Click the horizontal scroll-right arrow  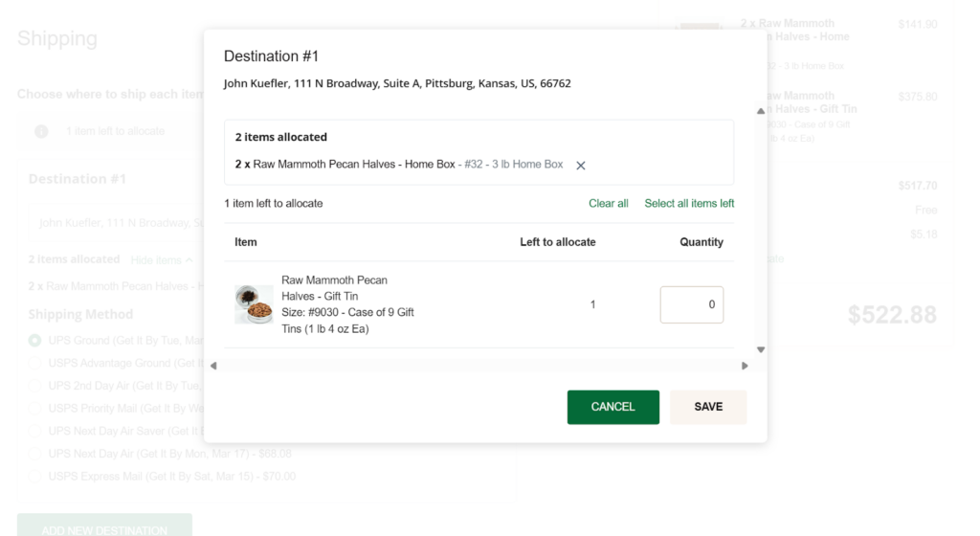745,366
